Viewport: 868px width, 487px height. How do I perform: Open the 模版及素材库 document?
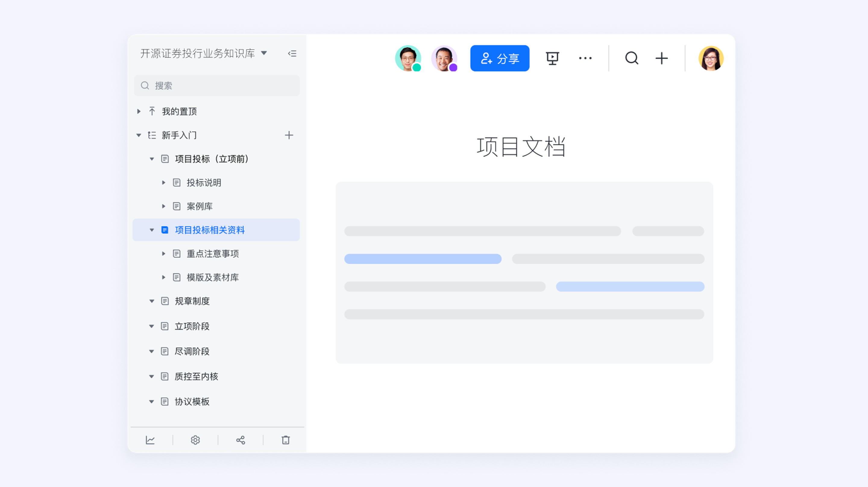(212, 277)
